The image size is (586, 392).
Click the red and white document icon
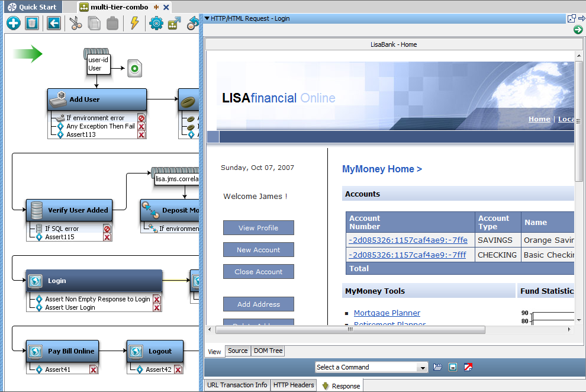tap(468, 367)
